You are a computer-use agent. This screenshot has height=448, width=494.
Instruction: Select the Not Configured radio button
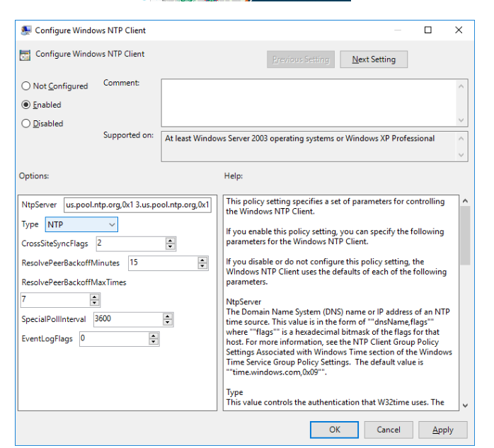point(26,86)
